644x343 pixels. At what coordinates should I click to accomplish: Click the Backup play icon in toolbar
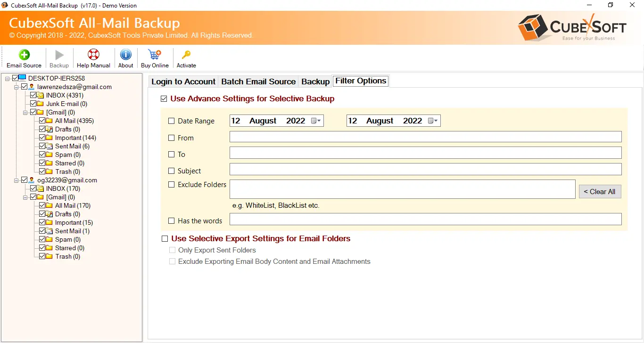pos(59,55)
